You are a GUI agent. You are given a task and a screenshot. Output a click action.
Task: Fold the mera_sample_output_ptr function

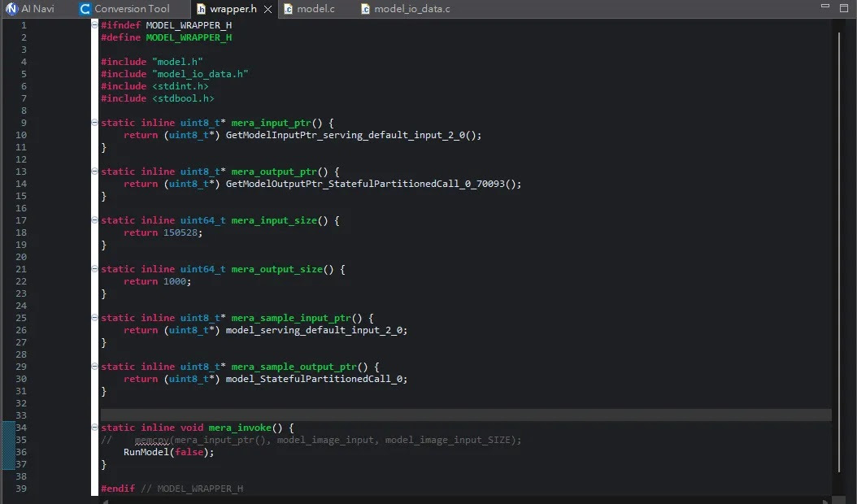click(x=95, y=367)
